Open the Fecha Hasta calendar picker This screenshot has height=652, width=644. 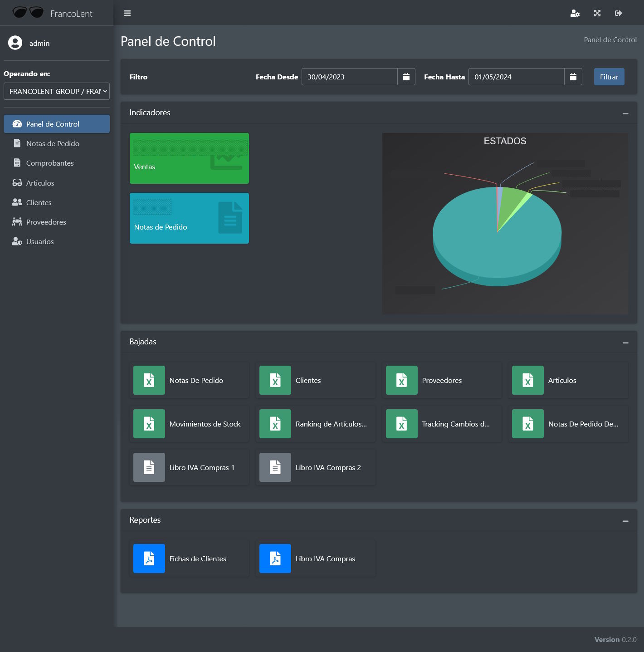point(573,77)
